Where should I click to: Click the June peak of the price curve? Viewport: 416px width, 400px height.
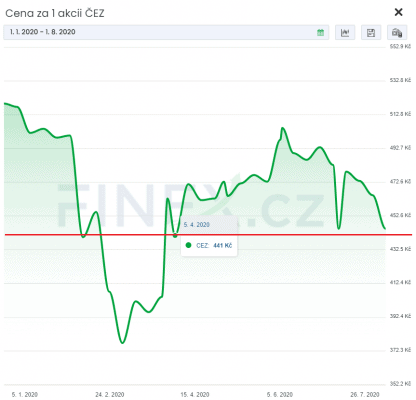(x=282, y=128)
